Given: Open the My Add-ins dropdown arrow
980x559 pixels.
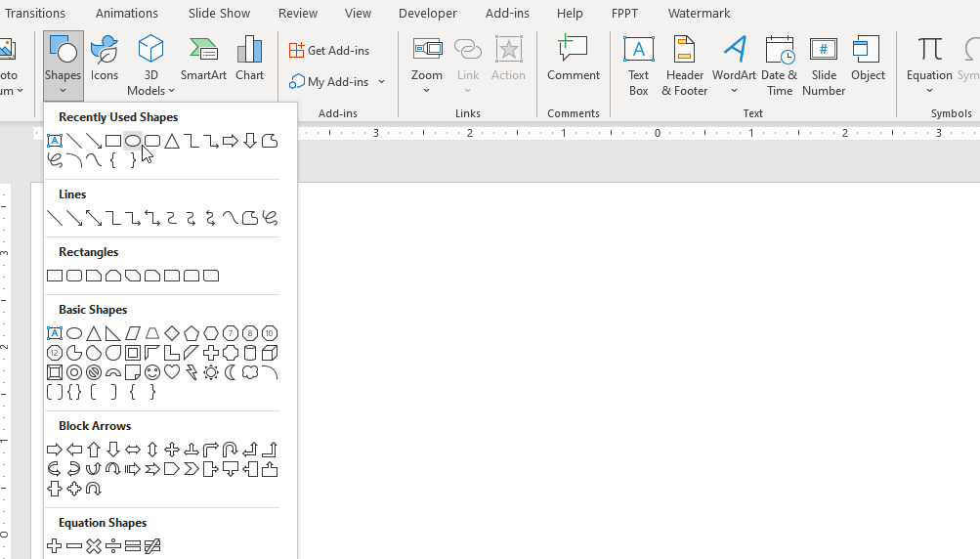Looking at the screenshot, I should coord(382,82).
